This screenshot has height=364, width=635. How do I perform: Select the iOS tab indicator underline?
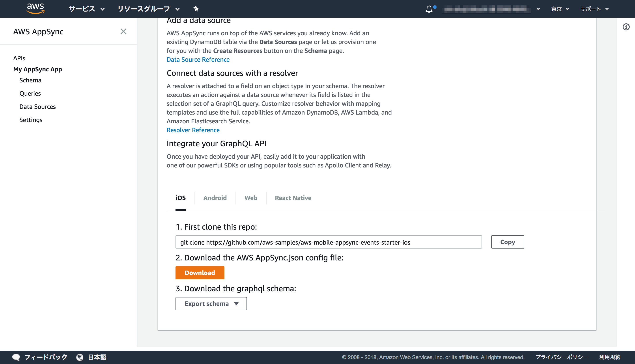pos(181,210)
